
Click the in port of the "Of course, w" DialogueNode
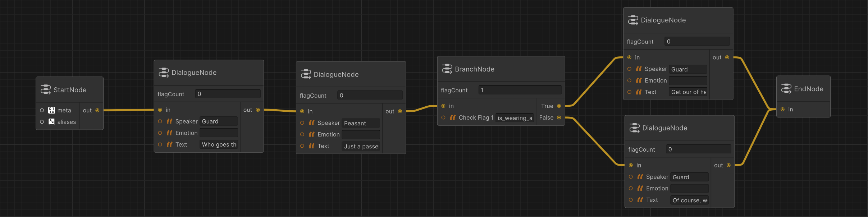click(631, 165)
